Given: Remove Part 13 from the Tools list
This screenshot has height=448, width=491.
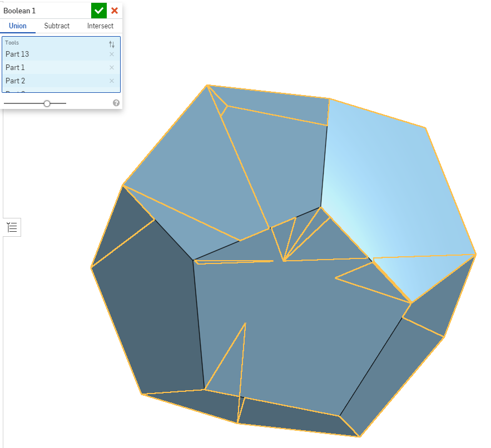Looking at the screenshot, I should 112,54.
